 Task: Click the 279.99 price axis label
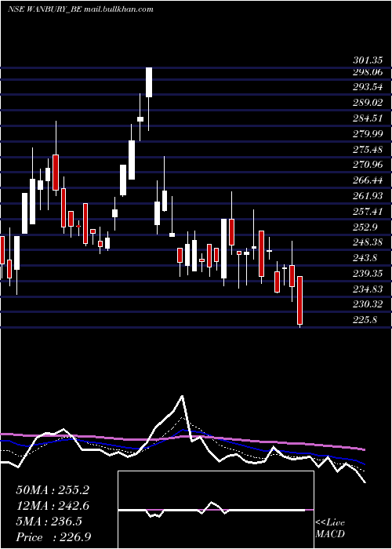coord(368,134)
